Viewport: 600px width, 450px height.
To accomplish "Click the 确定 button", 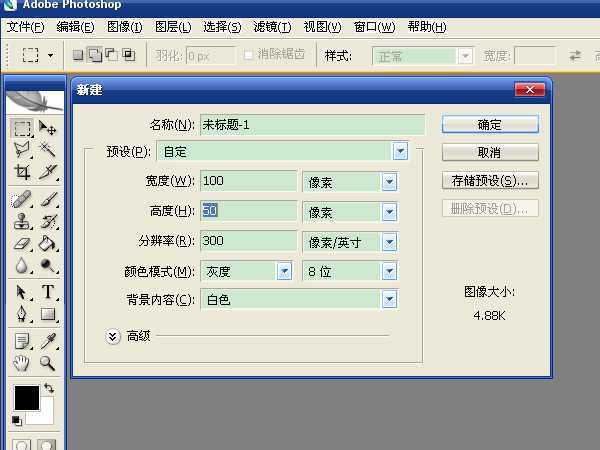I will (x=490, y=124).
